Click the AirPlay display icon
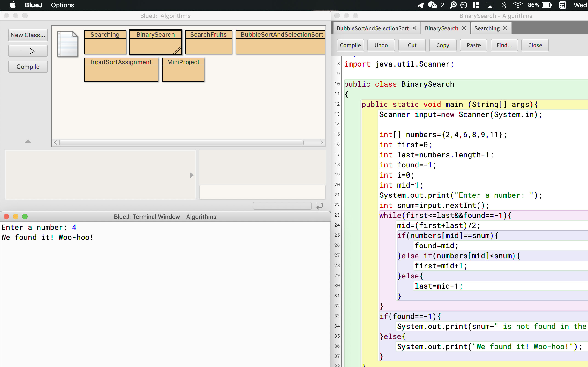 490,5
